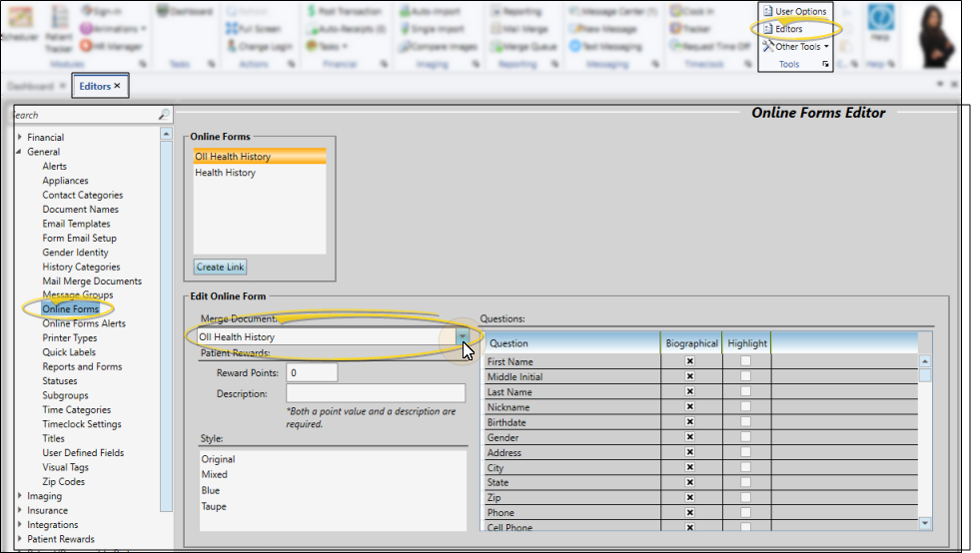Open the Merge Document dropdown
This screenshot has width=980, height=553.
tap(463, 337)
